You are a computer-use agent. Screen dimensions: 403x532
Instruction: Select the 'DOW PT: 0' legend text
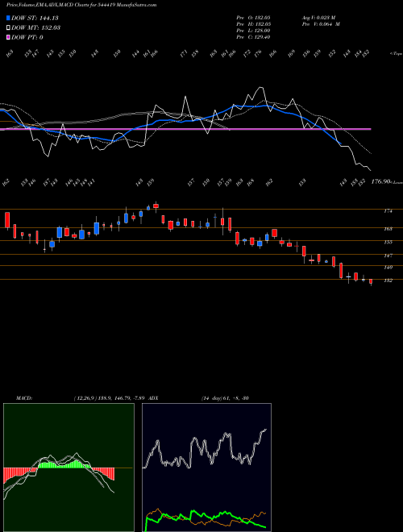[27, 38]
